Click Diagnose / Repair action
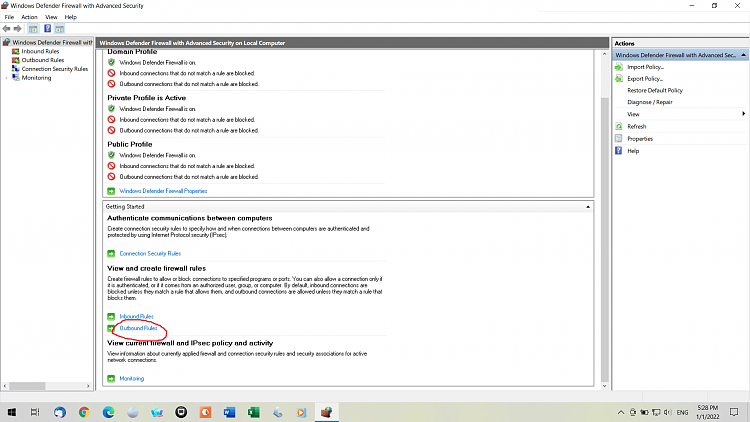Viewport: 750px width, 422px height. (650, 102)
